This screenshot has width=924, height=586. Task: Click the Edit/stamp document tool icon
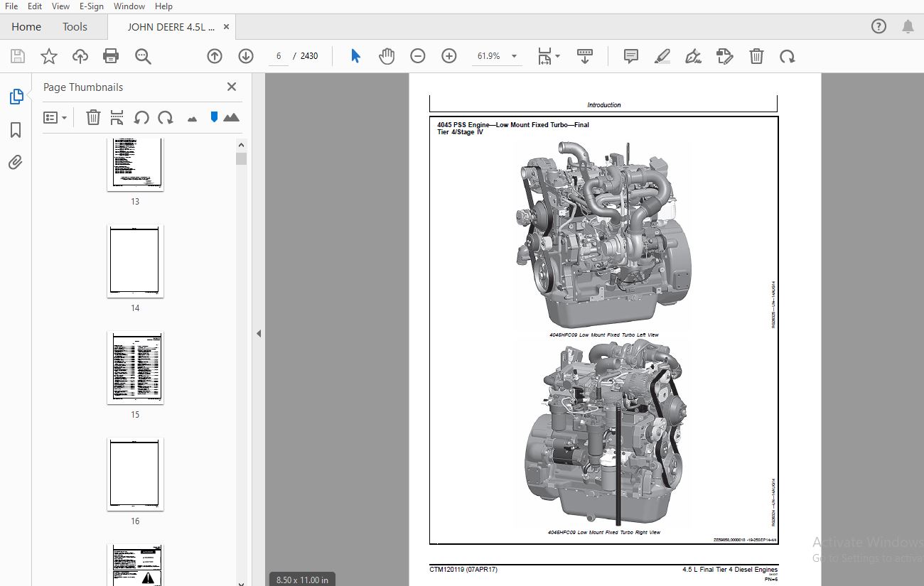[x=724, y=56]
